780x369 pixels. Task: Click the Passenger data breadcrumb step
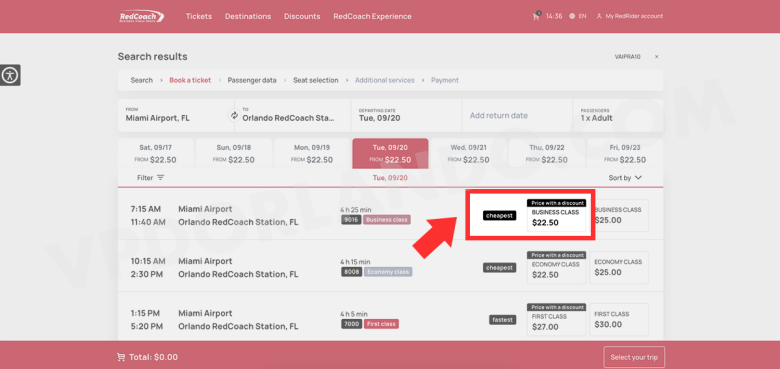point(252,80)
